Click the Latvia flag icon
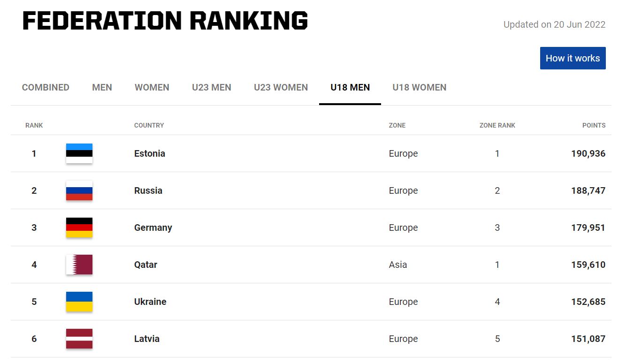This screenshot has width=634, height=364. coord(79,339)
